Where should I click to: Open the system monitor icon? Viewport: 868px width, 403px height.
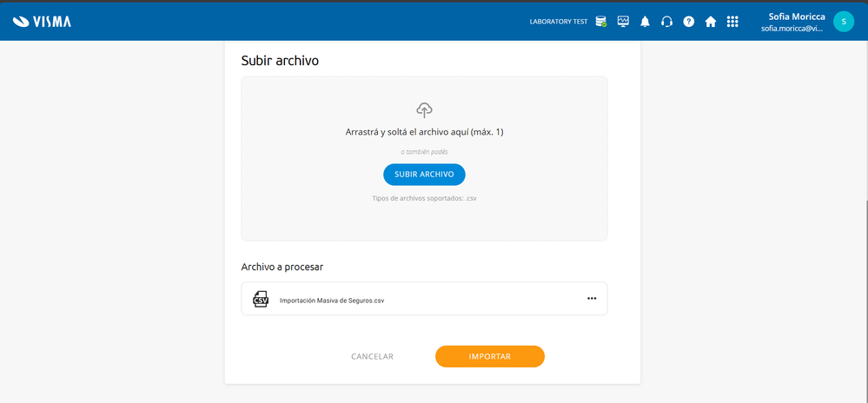[623, 22]
